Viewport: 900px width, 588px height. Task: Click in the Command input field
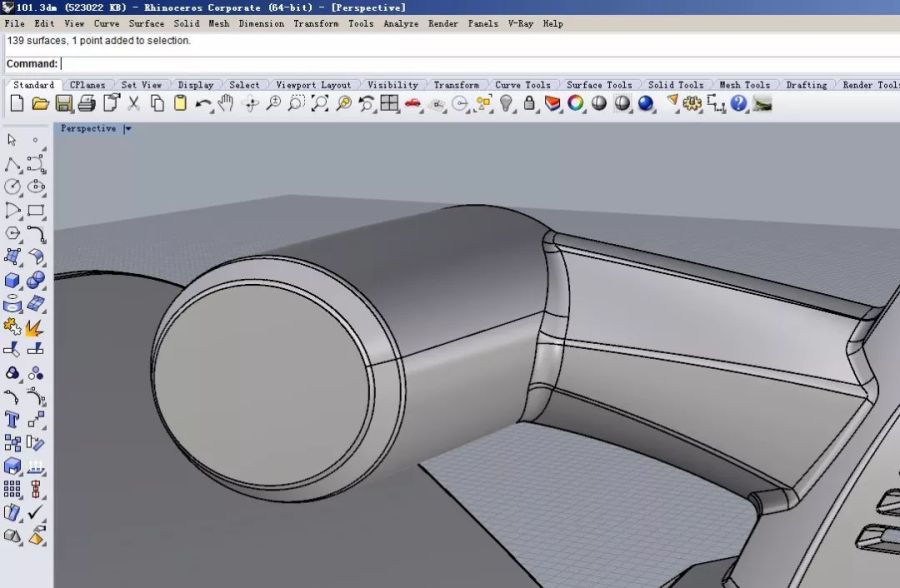pyautogui.click(x=400, y=64)
